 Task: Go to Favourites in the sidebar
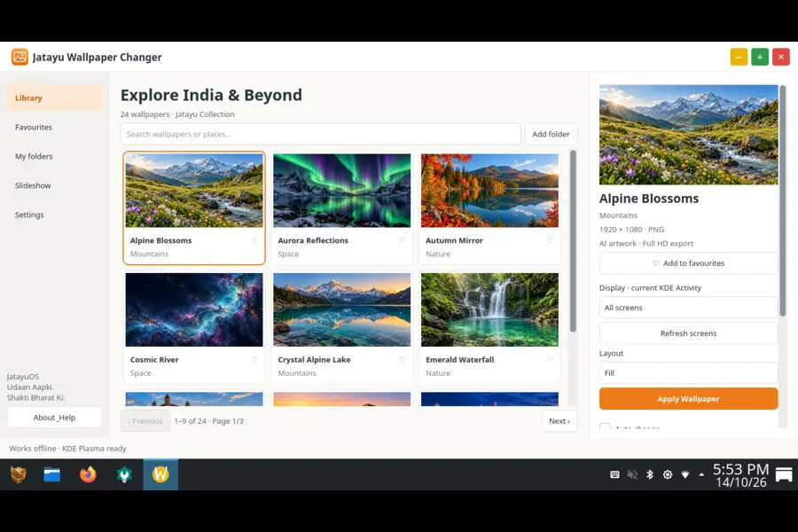click(55, 128)
